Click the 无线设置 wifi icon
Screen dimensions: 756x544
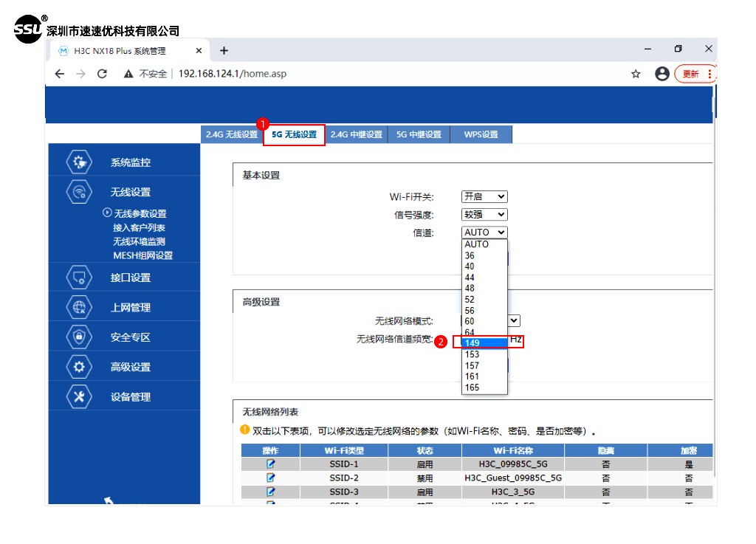tap(80, 192)
